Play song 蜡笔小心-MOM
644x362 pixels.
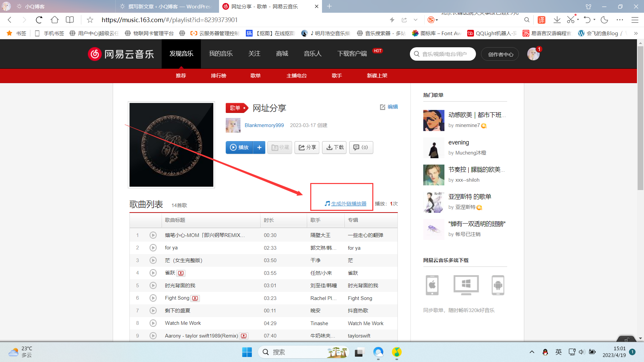153,235
